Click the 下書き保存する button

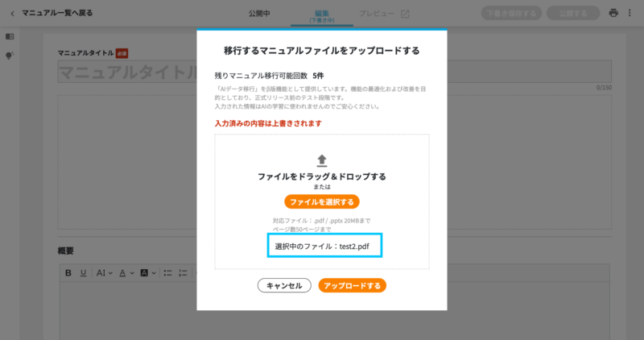click(510, 13)
